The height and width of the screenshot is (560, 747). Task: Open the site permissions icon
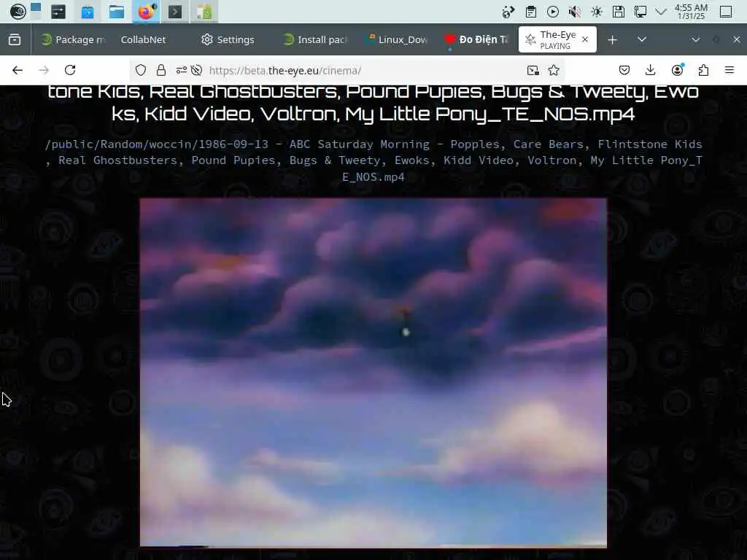click(x=181, y=70)
